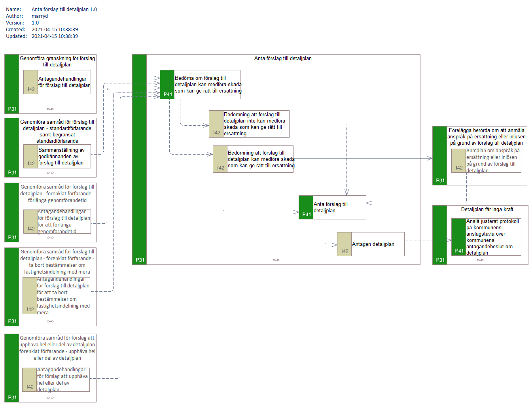Select the Föreläggа berörda om att anmäla anspråk title

(487, 136)
